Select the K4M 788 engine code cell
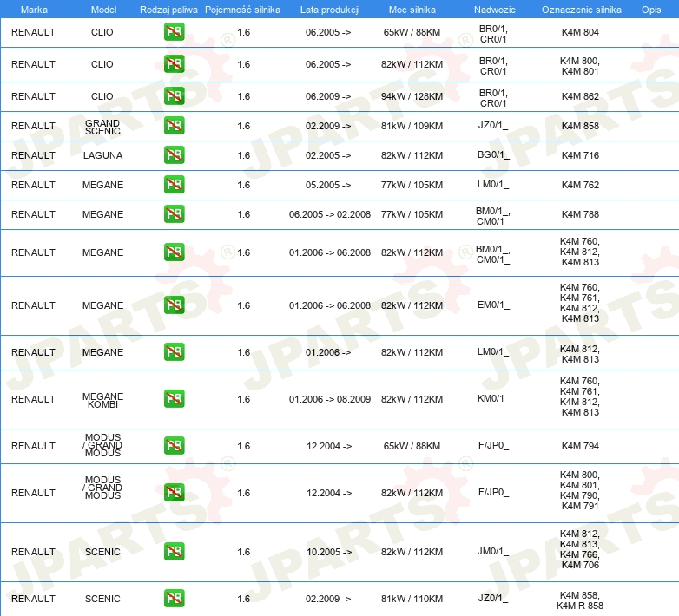Image resolution: width=679 pixels, height=616 pixels. [580, 214]
